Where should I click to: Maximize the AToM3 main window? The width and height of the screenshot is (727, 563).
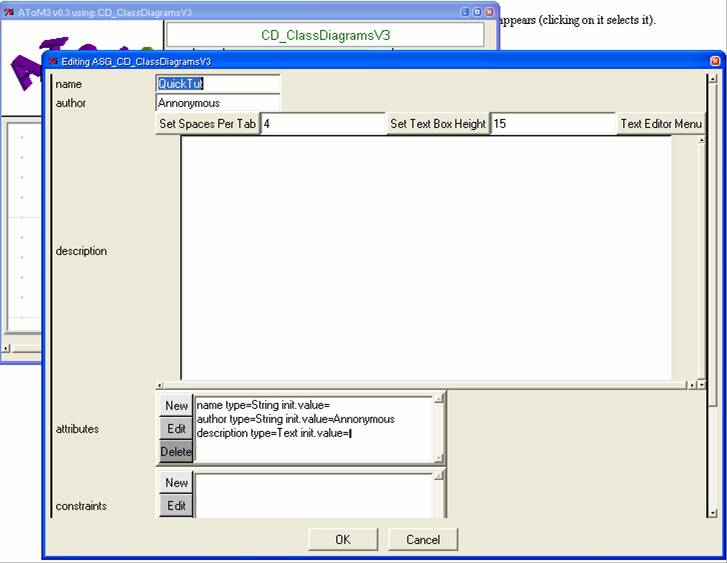[x=477, y=11]
